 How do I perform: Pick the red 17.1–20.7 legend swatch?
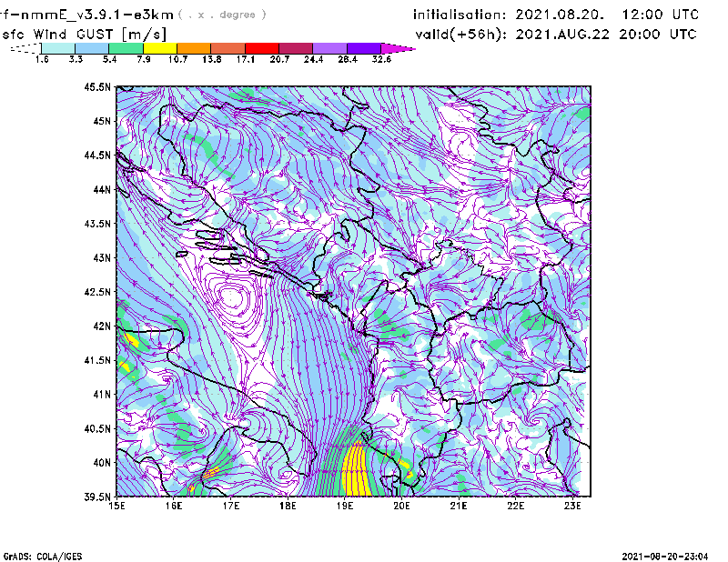click(262, 48)
